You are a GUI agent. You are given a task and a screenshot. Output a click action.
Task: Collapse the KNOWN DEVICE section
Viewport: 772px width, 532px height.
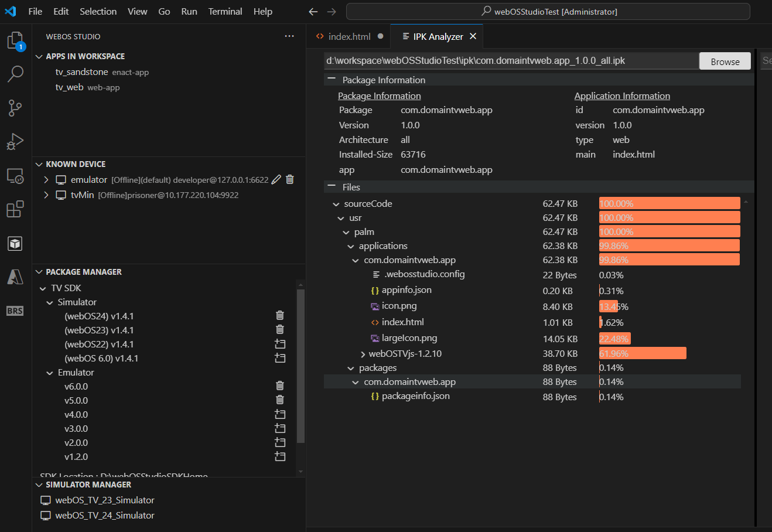(39, 164)
